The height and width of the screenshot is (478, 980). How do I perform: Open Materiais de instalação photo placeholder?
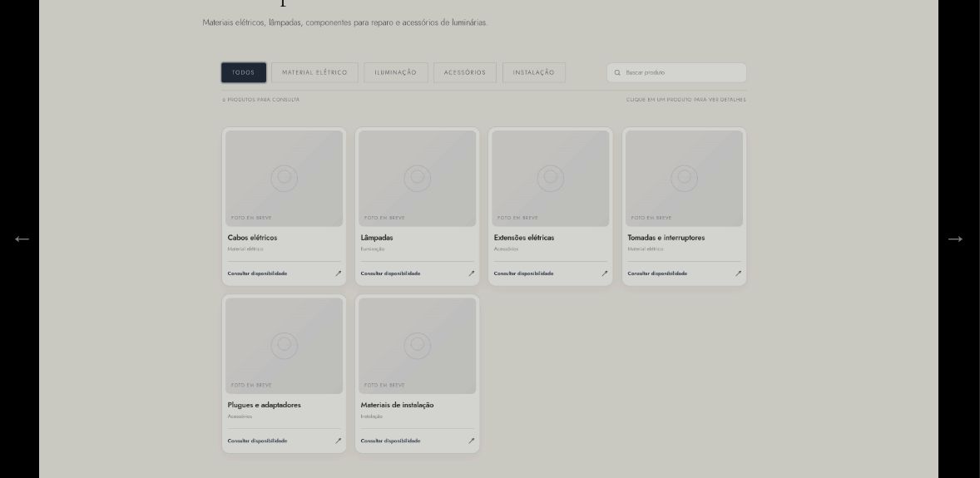pyautogui.click(x=417, y=346)
